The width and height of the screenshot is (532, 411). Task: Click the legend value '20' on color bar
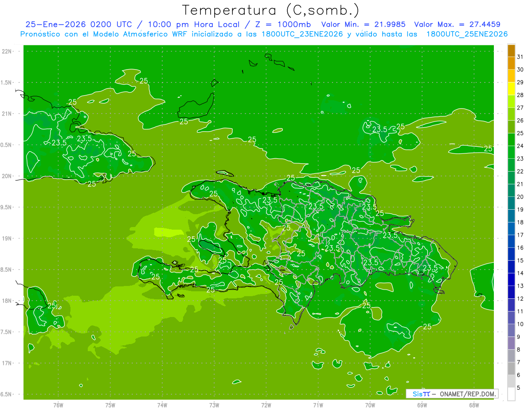[x=520, y=197]
